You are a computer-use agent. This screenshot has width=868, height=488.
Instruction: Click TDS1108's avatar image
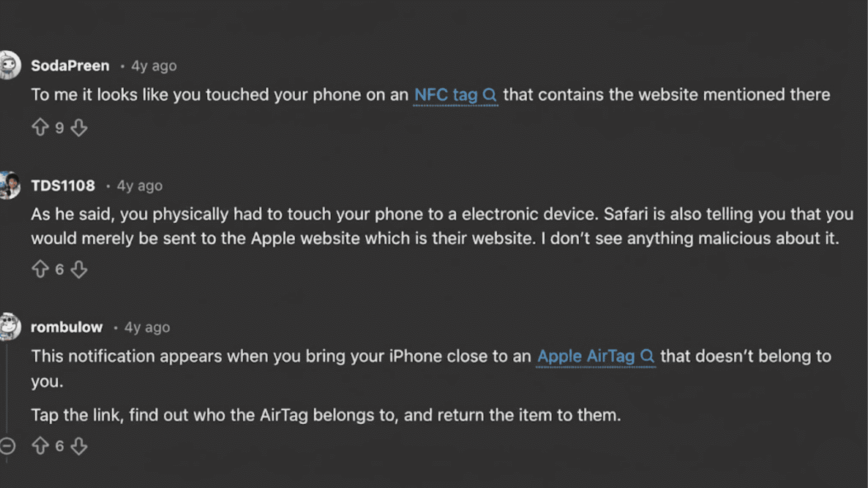click(x=9, y=185)
